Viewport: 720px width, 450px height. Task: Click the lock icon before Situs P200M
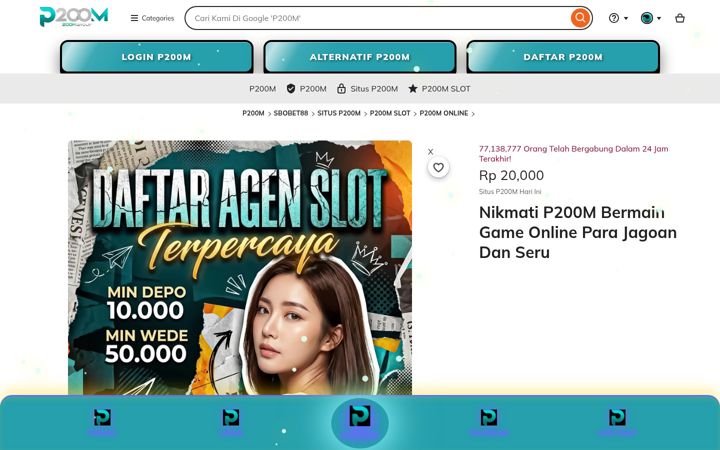tap(341, 89)
